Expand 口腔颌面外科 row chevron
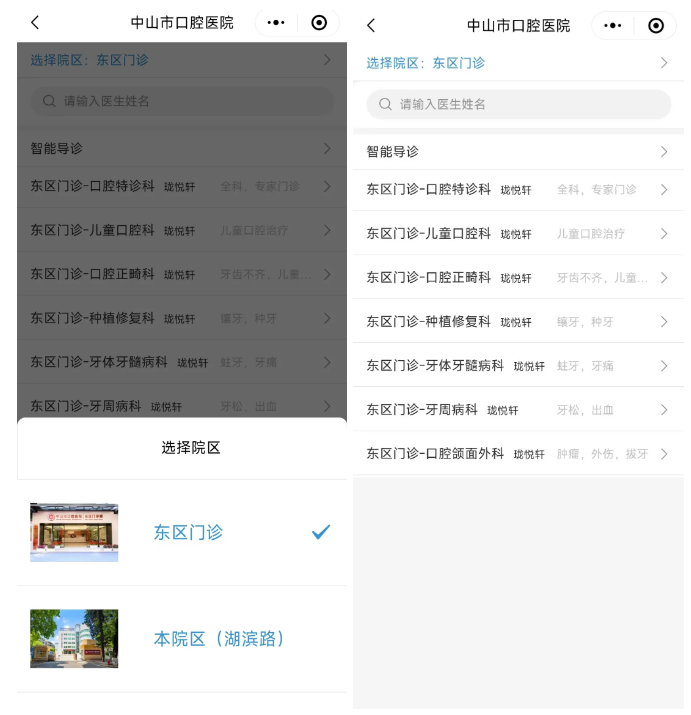Image resolution: width=691 pixels, height=715 pixels. pyautogui.click(x=663, y=454)
